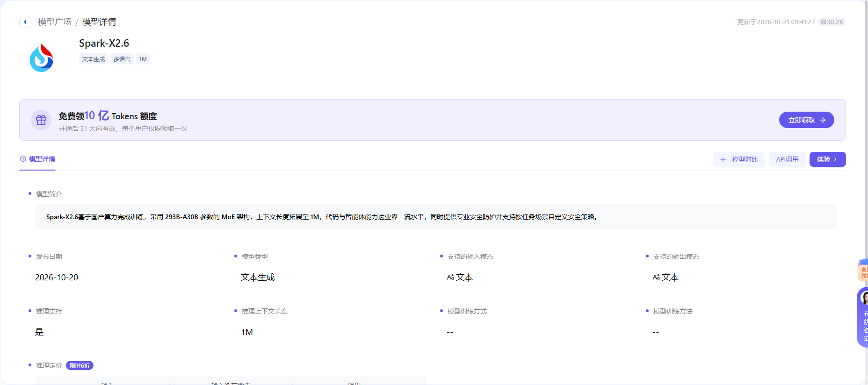Viewport: 868px width, 385px height.
Task: Click the cube icon on 模型详情 tab
Action: (23, 159)
